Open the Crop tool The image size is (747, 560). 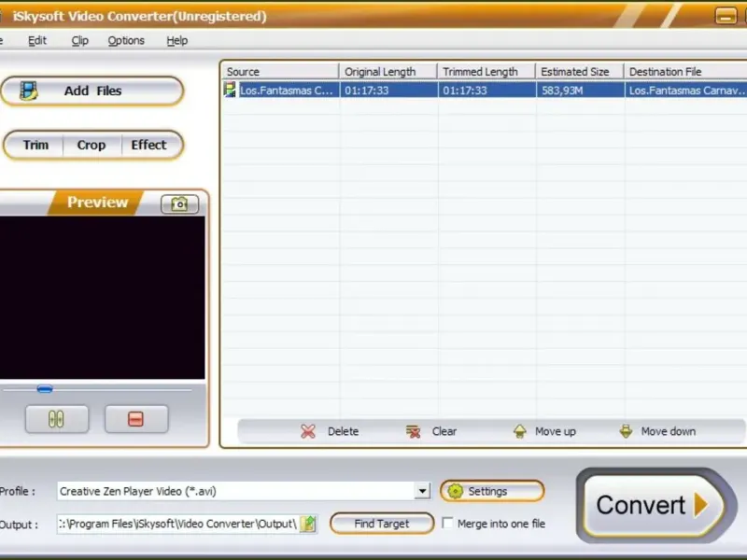pyautogui.click(x=92, y=145)
